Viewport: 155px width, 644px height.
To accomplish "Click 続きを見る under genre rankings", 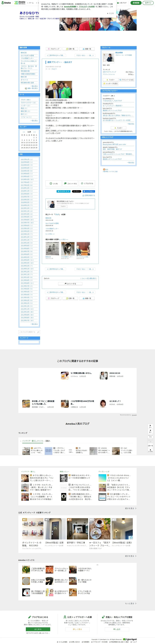I will point(130,508).
